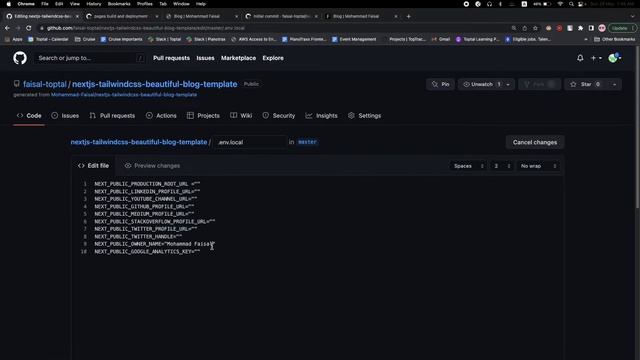Open Pull requests in top navigation

coord(171,58)
